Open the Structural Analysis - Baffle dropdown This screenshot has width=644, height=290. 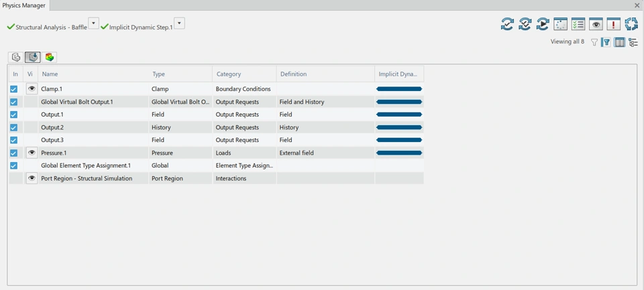click(x=94, y=23)
